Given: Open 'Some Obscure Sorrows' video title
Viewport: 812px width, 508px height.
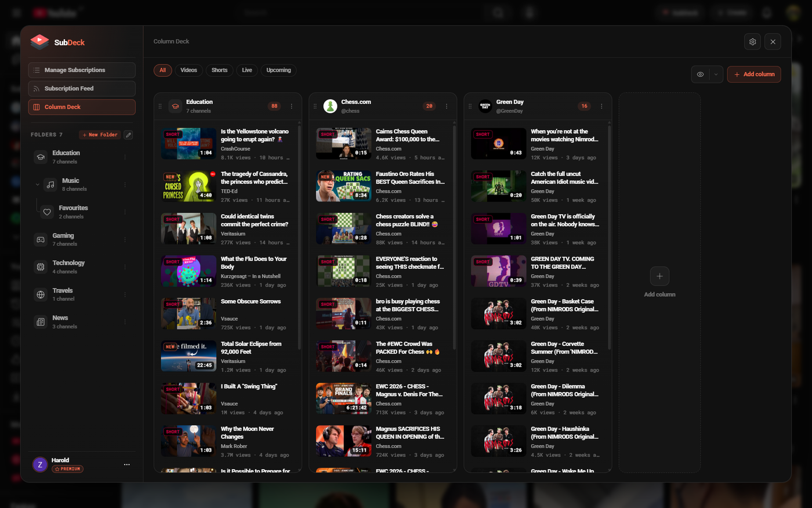Looking at the screenshot, I should (x=251, y=301).
